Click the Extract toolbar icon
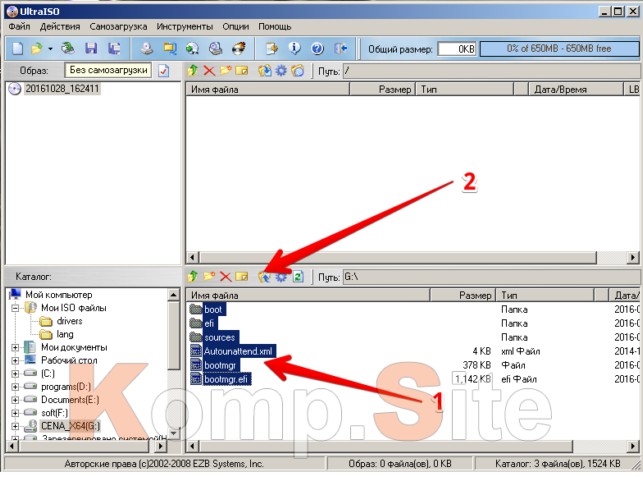 tap(271, 48)
